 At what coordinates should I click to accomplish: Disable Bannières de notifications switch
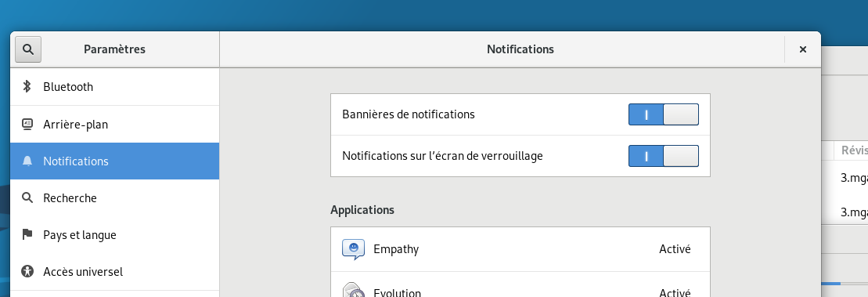tap(663, 114)
